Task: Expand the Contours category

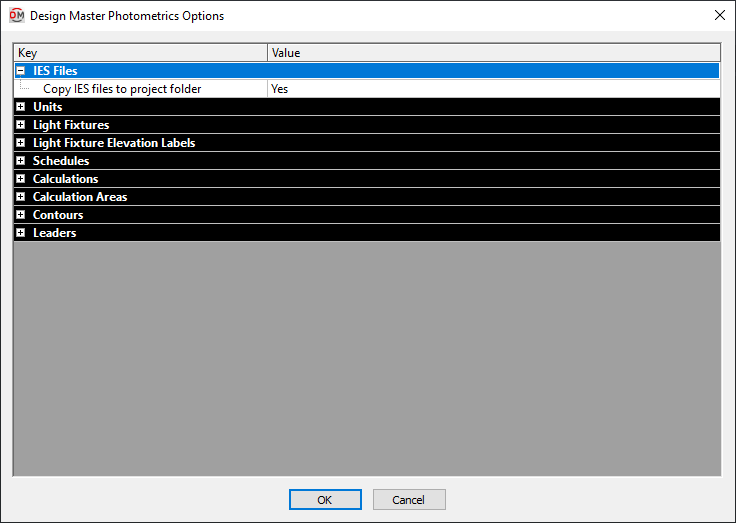Action: [x=21, y=215]
